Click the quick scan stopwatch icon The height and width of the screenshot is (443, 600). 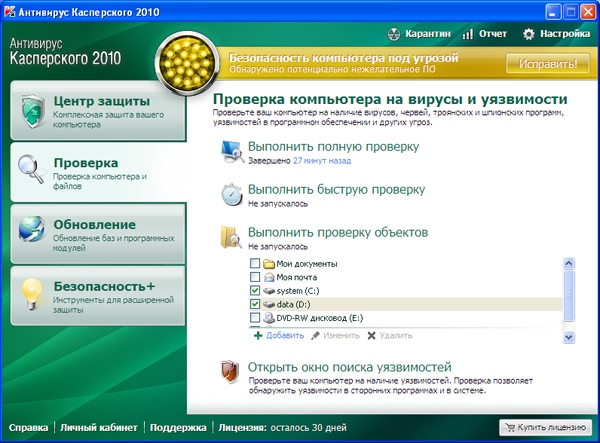point(232,194)
